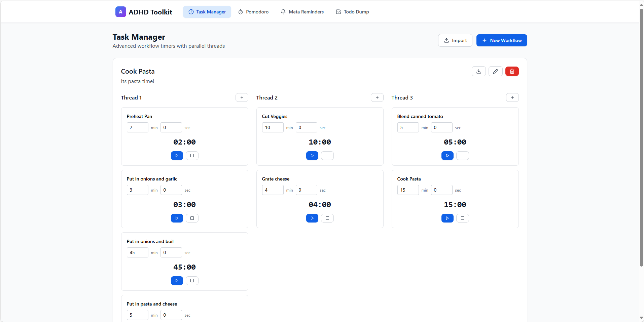Open the Task Manager tab
Viewport: 644px width, 322px height.
[x=207, y=12]
